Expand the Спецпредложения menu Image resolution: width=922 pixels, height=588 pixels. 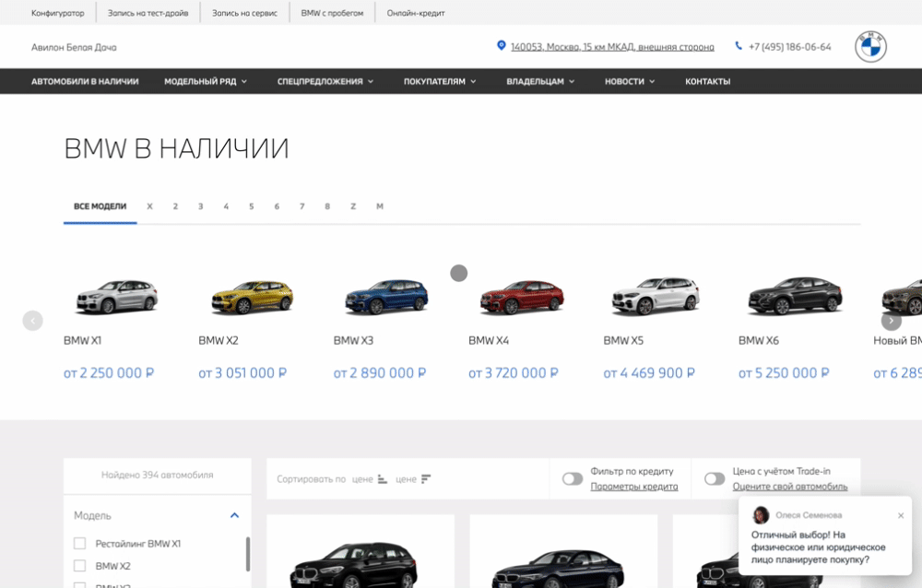pyautogui.click(x=325, y=81)
